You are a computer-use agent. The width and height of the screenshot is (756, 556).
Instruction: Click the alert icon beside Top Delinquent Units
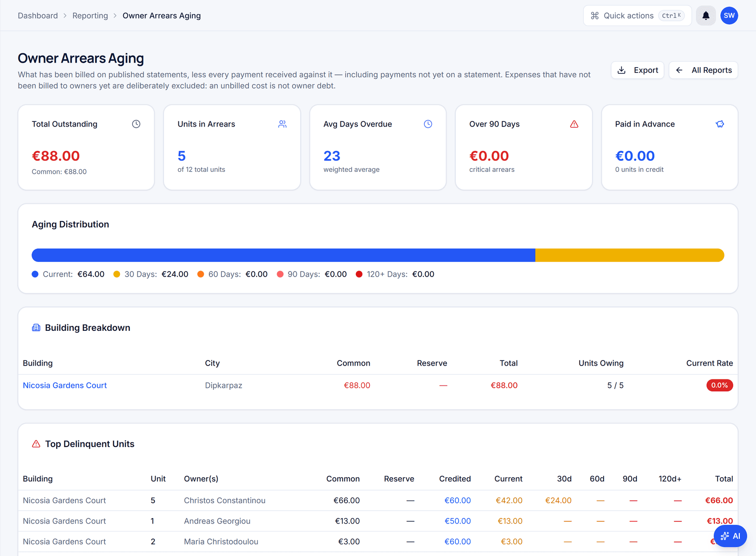click(x=36, y=444)
